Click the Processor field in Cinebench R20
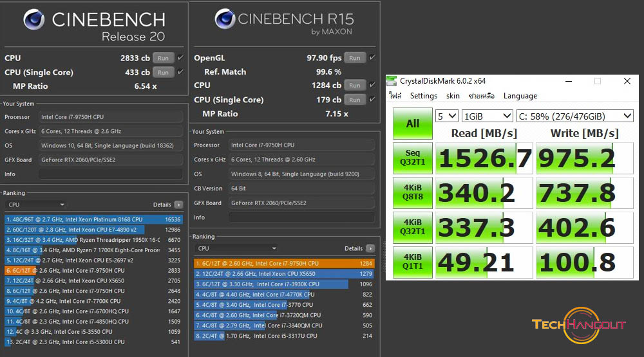644x357 pixels. [x=111, y=117]
